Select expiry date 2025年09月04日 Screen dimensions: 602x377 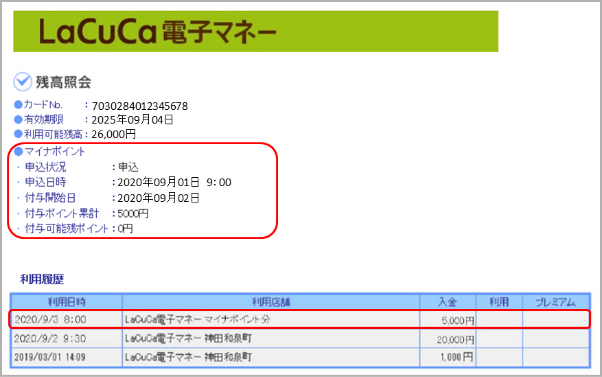coord(132,120)
